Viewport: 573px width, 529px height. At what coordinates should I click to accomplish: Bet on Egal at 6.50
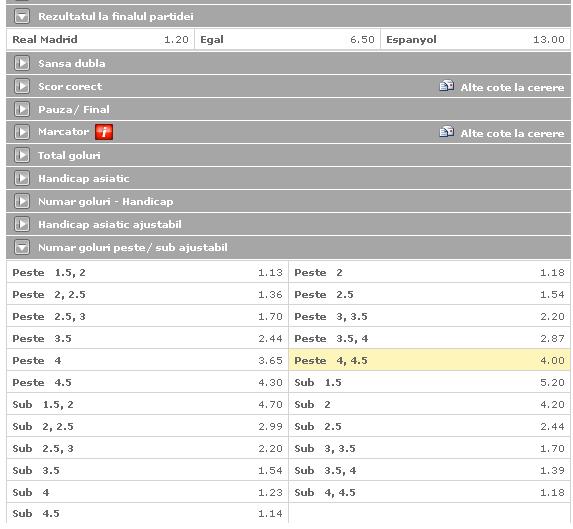tap(288, 39)
